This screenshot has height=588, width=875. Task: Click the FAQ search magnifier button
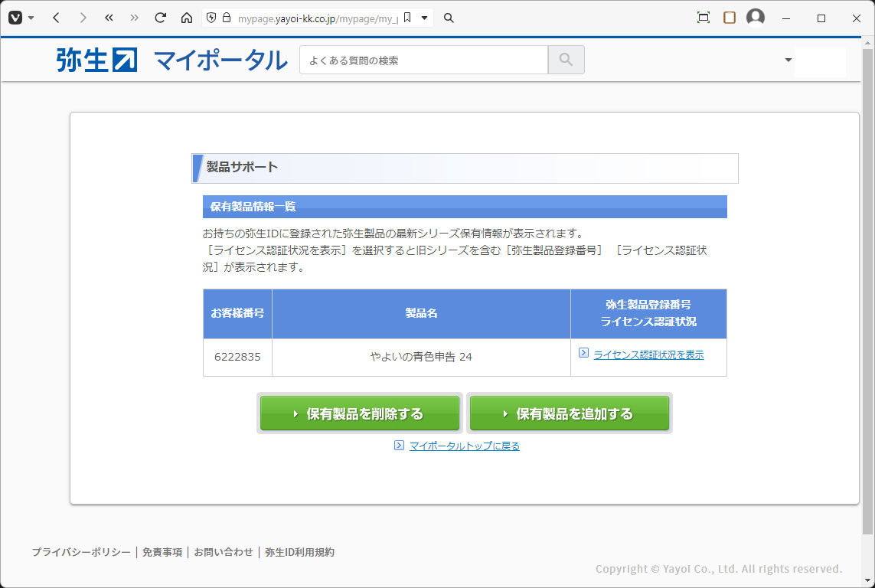[x=566, y=60]
